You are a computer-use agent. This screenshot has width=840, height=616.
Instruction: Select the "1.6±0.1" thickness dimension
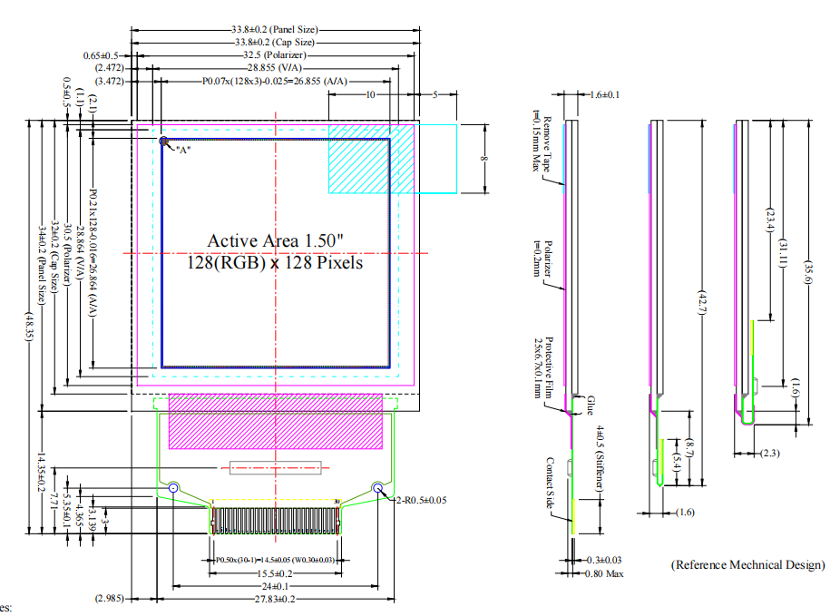pyautogui.click(x=604, y=94)
